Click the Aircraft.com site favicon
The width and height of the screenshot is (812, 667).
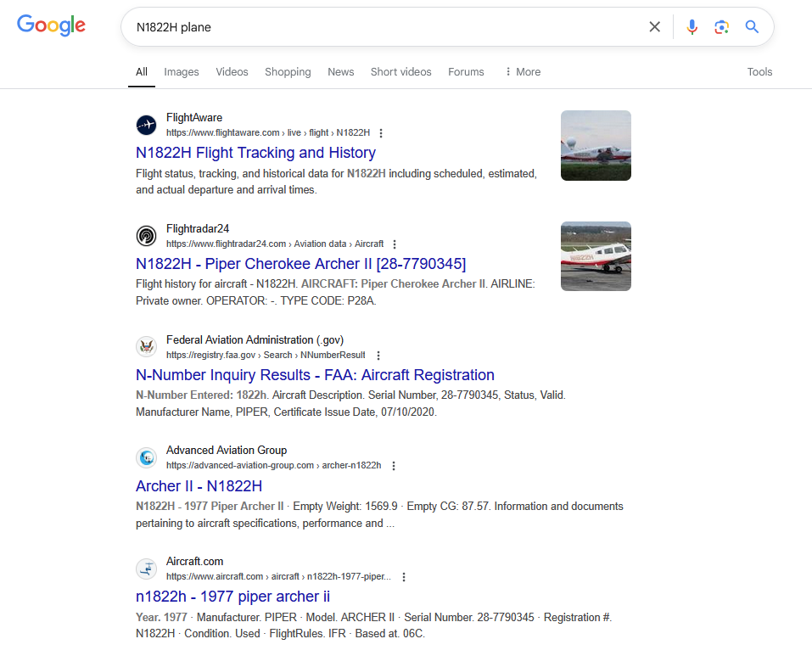147,569
